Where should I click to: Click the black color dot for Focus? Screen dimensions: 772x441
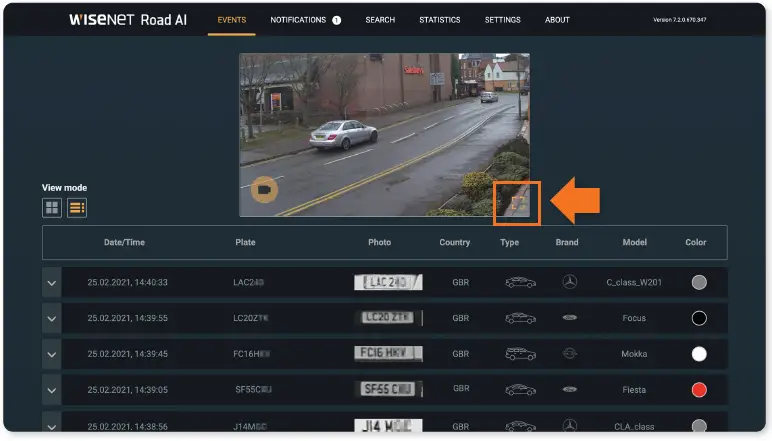point(699,318)
